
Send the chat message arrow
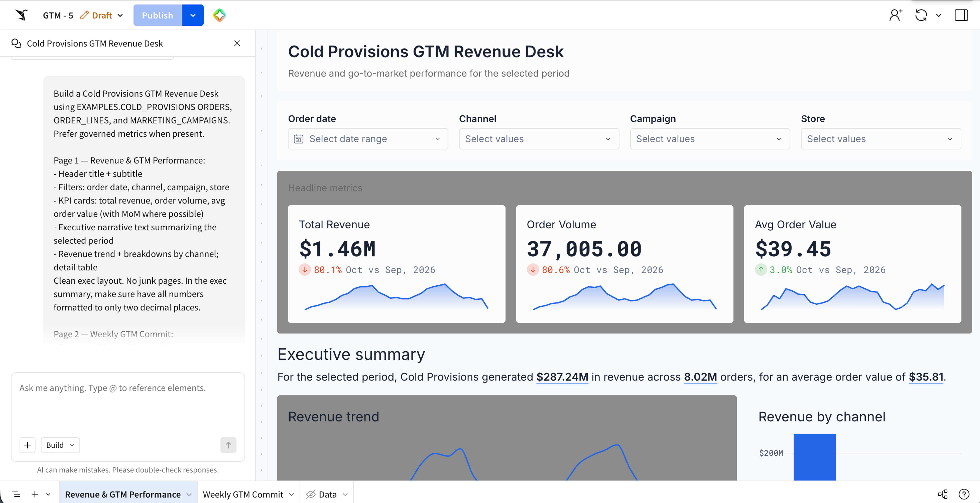pos(228,445)
